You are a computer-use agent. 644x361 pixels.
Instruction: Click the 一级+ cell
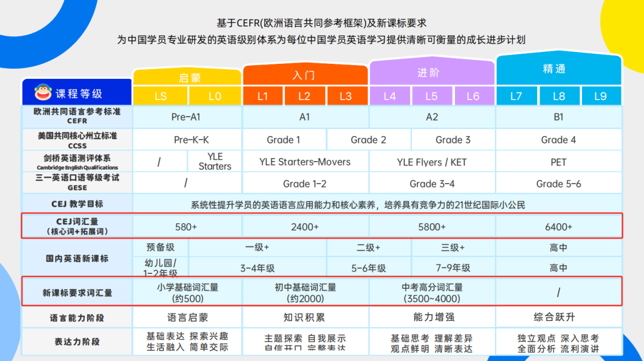pos(257,247)
